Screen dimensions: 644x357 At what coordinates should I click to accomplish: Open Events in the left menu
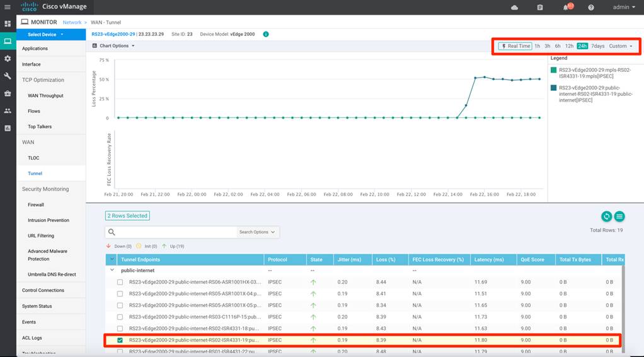[29, 322]
